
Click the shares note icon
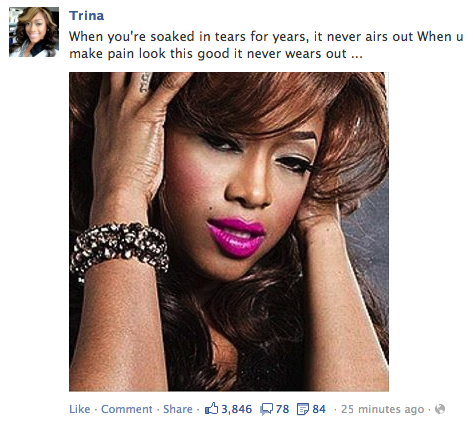coord(303,409)
